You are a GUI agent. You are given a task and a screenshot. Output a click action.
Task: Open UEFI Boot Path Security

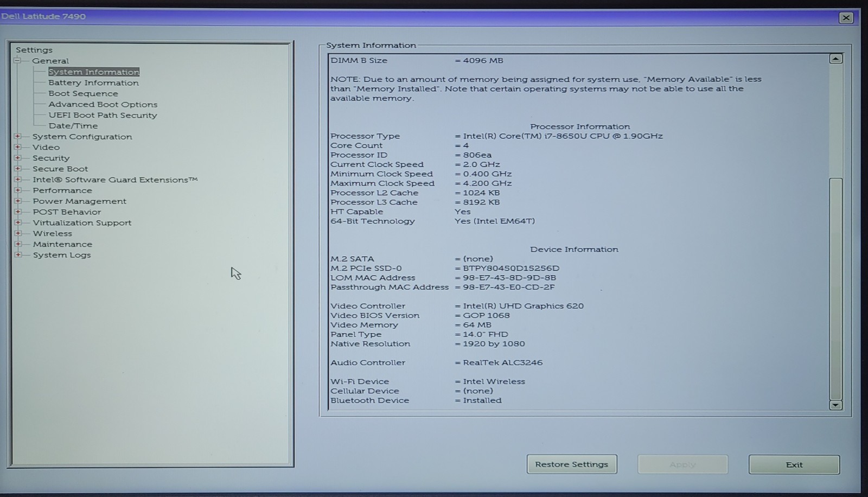pos(103,115)
